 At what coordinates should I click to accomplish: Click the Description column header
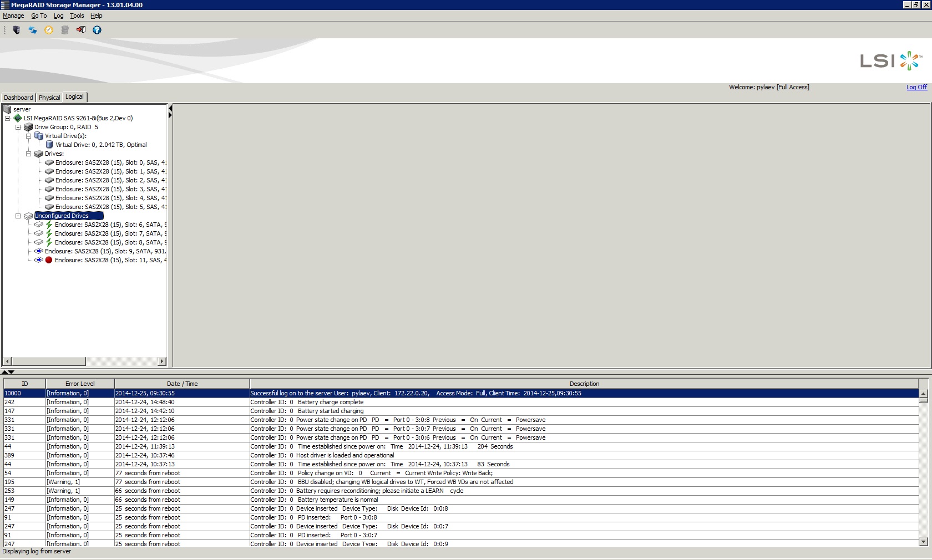(x=584, y=384)
